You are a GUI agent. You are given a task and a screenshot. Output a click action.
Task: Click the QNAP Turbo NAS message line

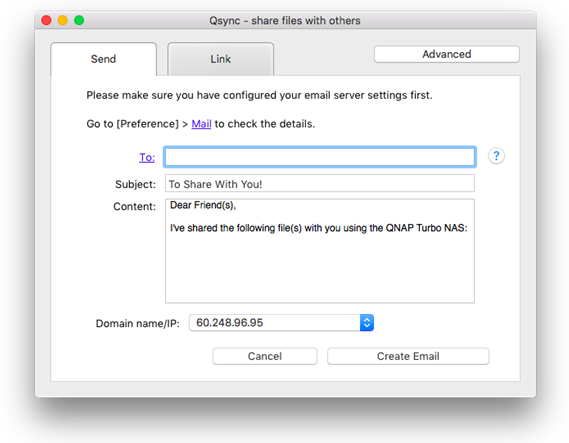coord(319,228)
